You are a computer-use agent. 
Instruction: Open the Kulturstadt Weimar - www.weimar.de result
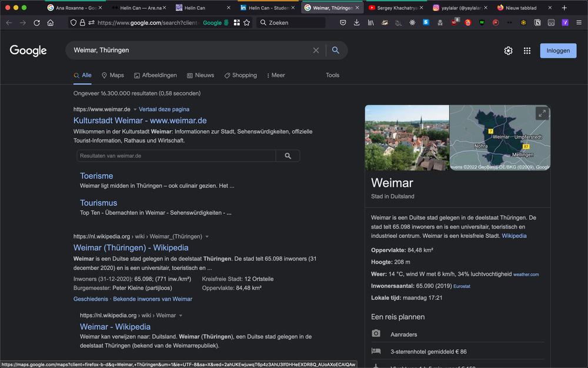click(x=140, y=121)
